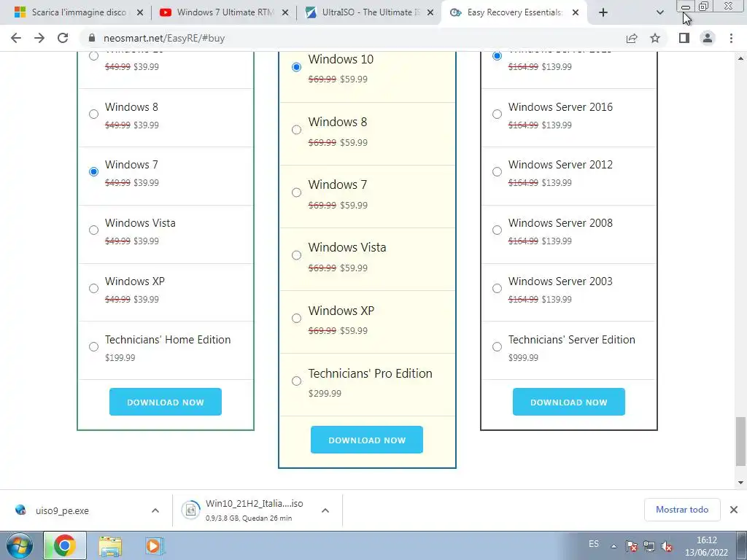747x560 pixels.
Task: Click the address bar URL field
Action: point(352,38)
